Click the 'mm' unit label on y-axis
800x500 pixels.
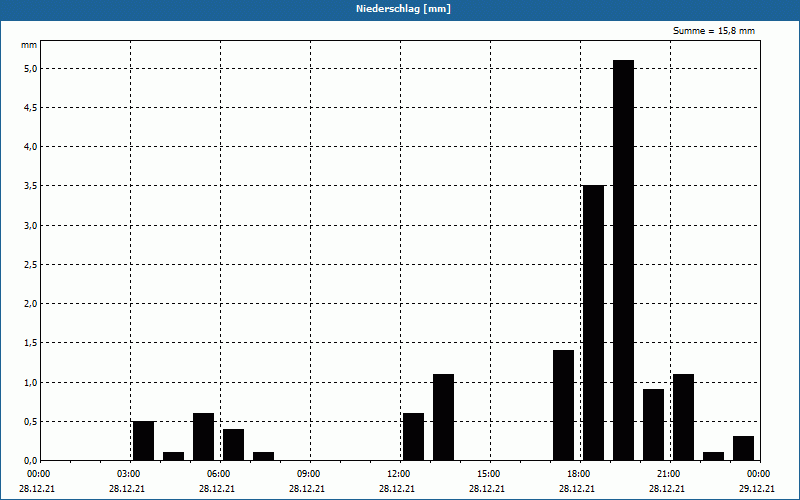29,45
